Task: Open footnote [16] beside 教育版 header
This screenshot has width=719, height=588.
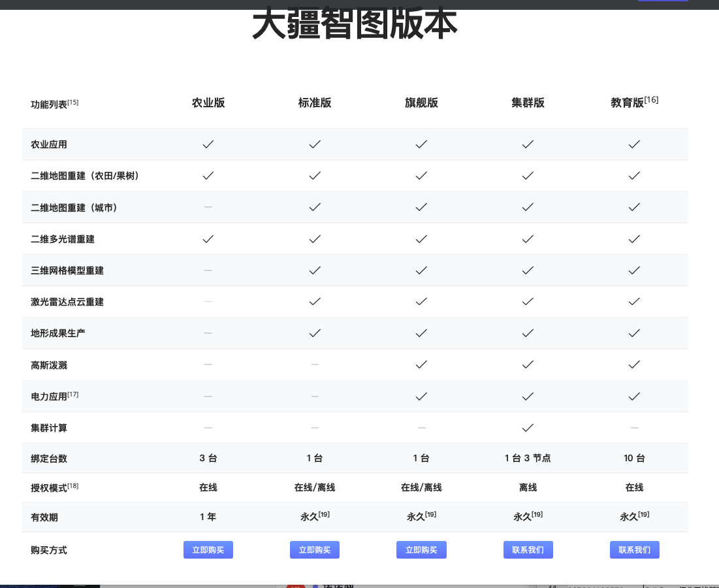Action: [651, 100]
